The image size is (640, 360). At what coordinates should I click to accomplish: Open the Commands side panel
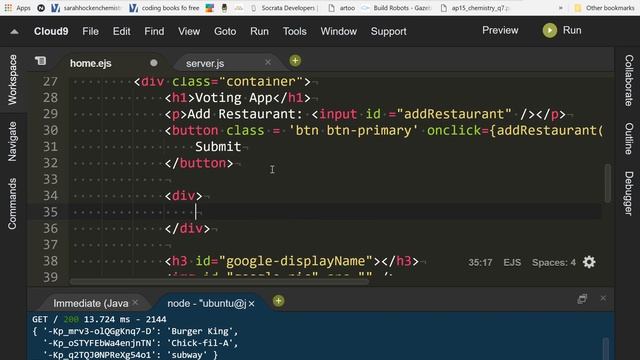tap(13, 203)
